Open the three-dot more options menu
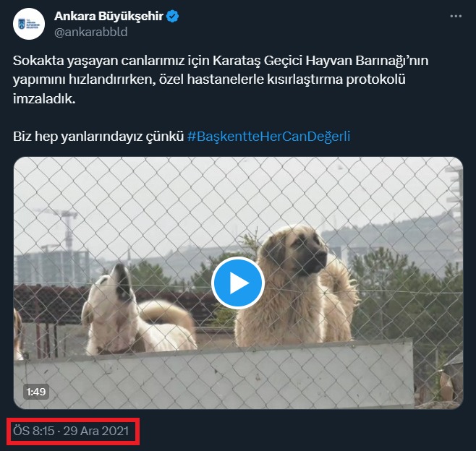 pyautogui.click(x=456, y=16)
